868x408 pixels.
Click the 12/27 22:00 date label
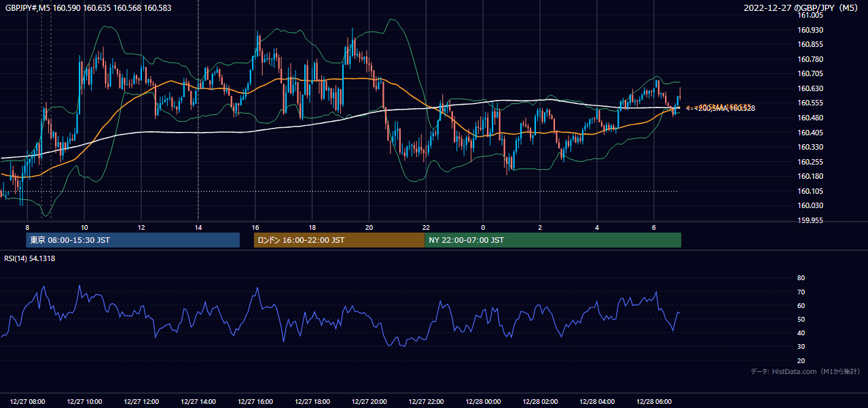[427, 401]
